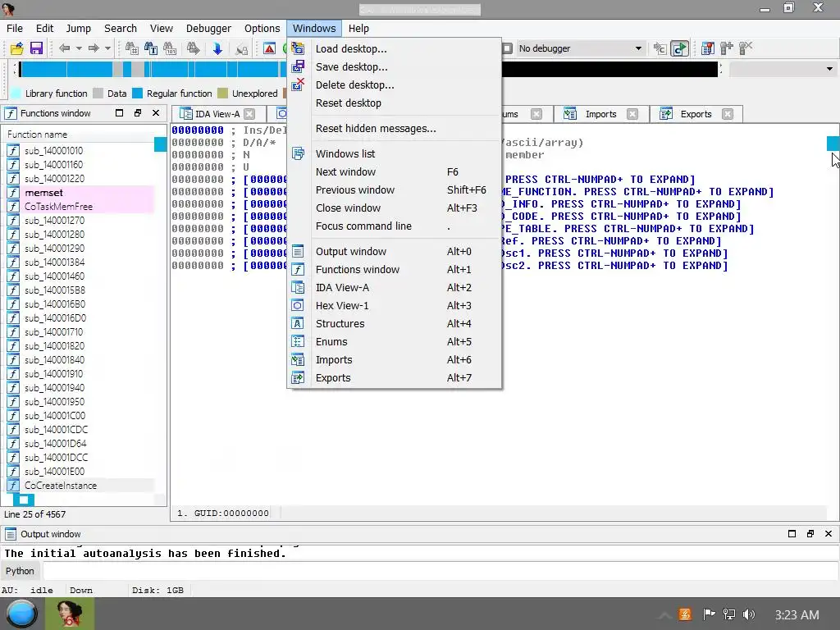Click the Exports tab icon
This screenshot has height=630, width=840.
pos(666,114)
